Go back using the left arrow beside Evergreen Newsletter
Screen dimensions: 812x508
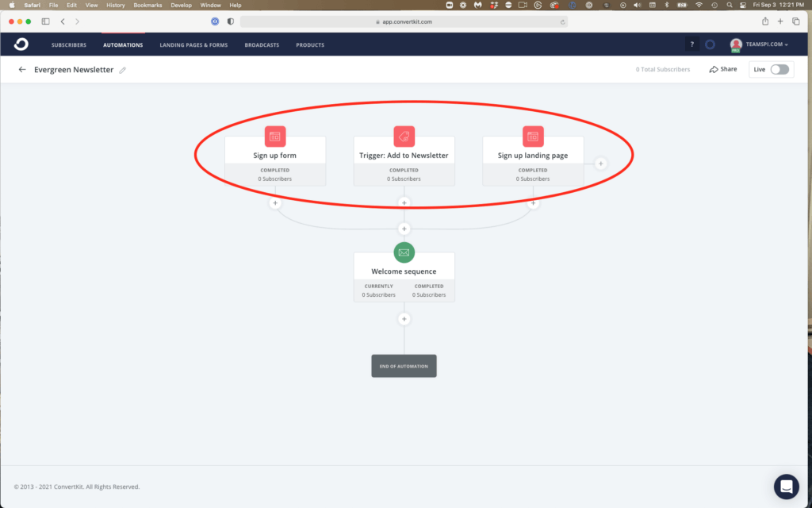21,70
